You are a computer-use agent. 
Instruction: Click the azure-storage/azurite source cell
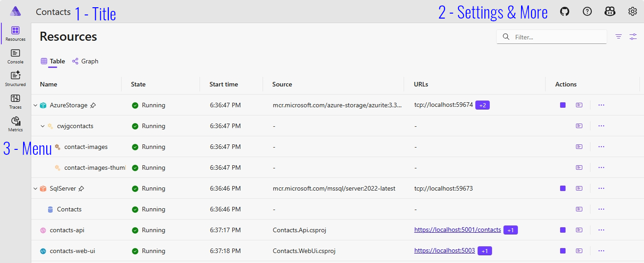(x=337, y=105)
